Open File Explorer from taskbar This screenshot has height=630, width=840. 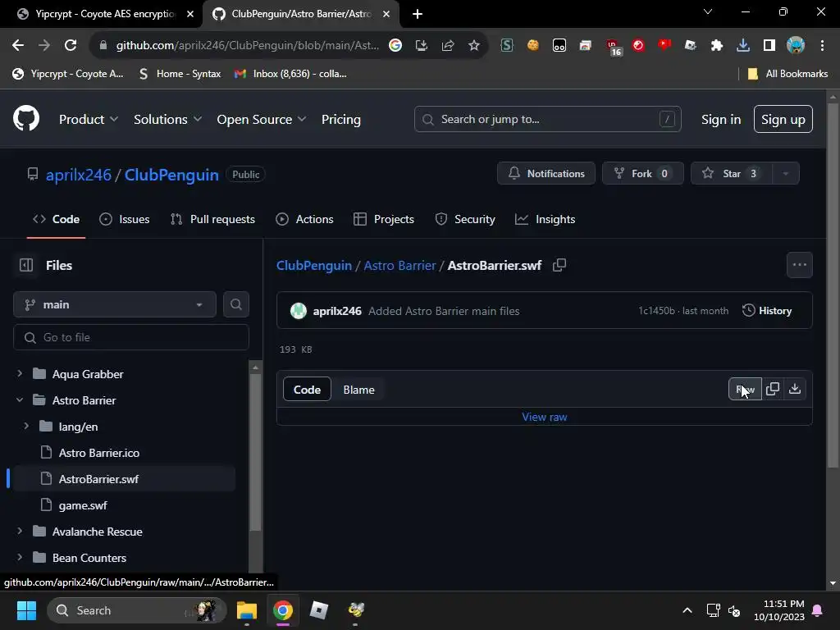coord(247,610)
